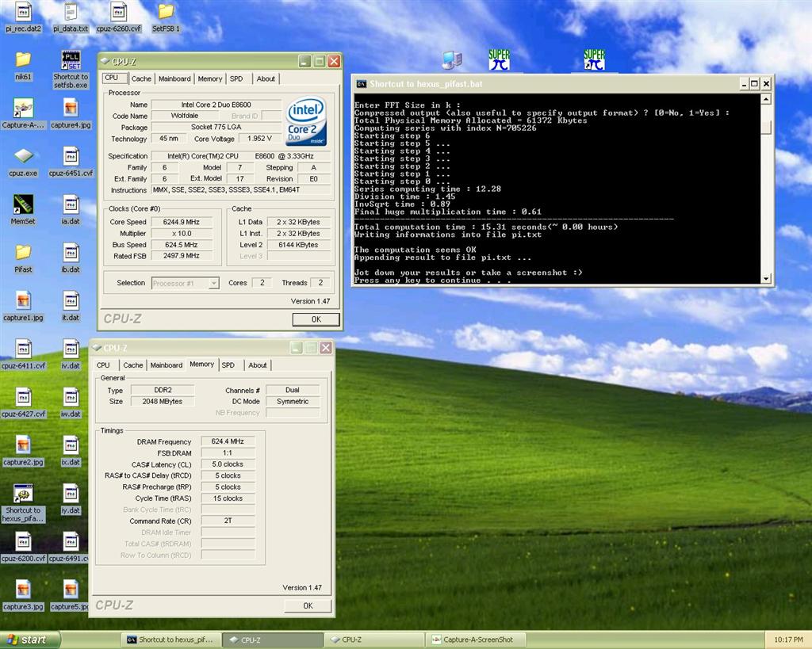Viewport: 812px width, 649px height.
Task: Click the Core Speed value 6244.9 MHz
Action: point(182,222)
